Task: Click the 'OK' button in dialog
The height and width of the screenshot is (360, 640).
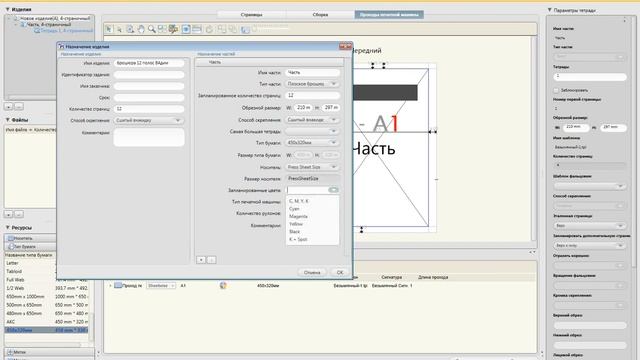Action: click(x=340, y=272)
